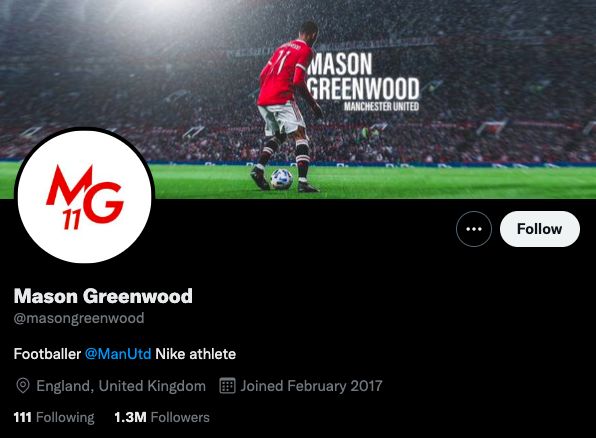Click the location pin icon

click(23, 386)
